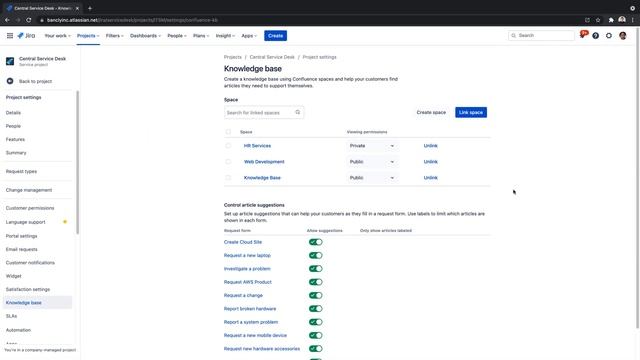Reload the page with refresh icon
This screenshot has height=360, width=640.
click(29, 20)
